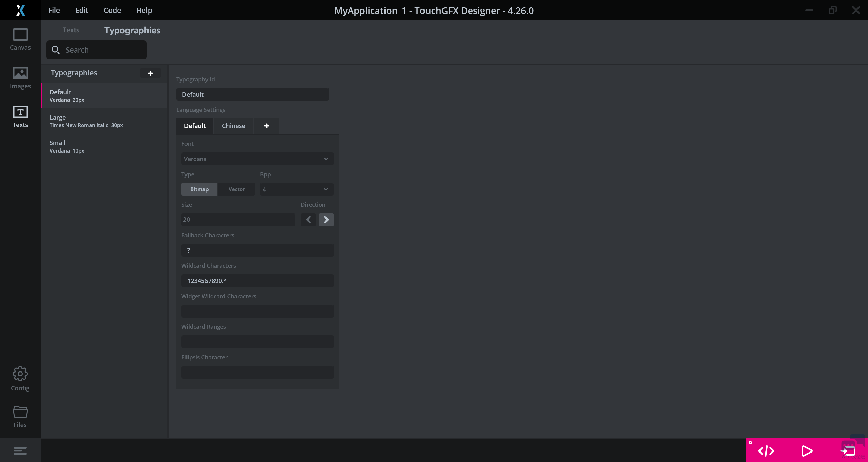
Task: Open the Config settings gear
Action: (x=20, y=379)
